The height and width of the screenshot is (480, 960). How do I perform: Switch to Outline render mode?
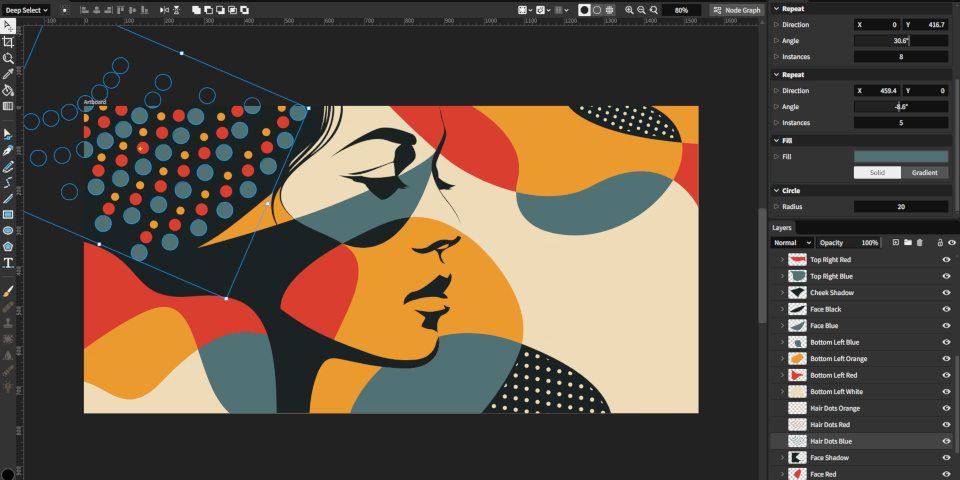[597, 10]
